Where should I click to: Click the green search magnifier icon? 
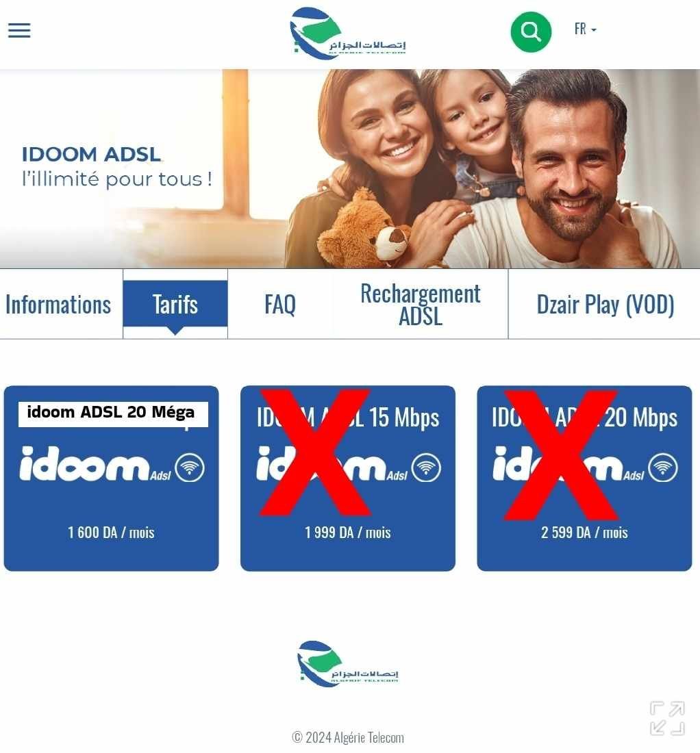click(x=531, y=31)
